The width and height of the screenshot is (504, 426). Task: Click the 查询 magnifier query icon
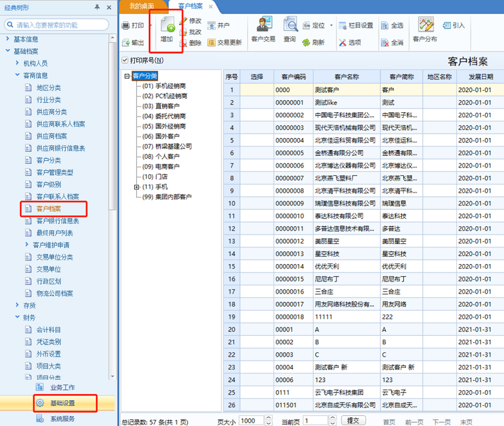pyautogui.click(x=290, y=24)
